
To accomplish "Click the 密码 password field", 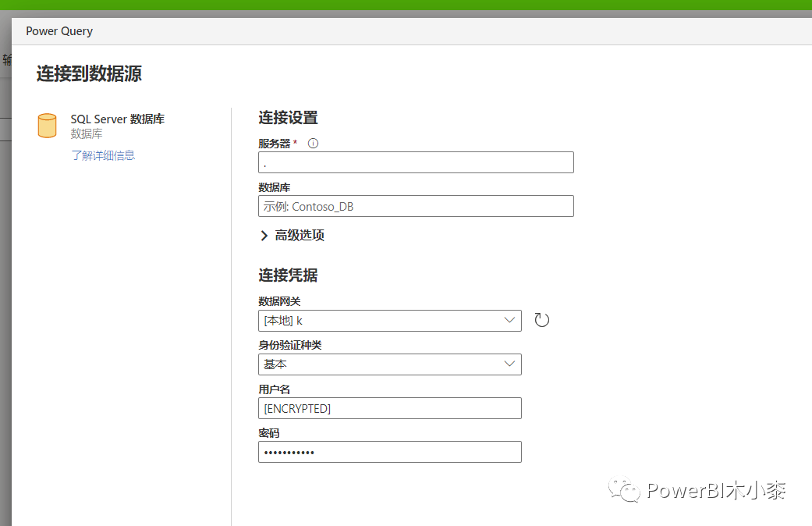I will point(389,452).
